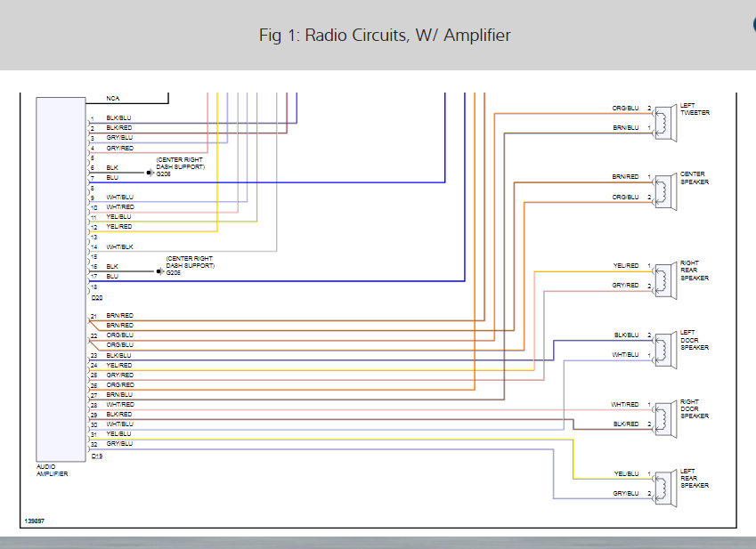This screenshot has height=549, width=756.
Task: Click the Center Speaker symbol
Action: 665,192
